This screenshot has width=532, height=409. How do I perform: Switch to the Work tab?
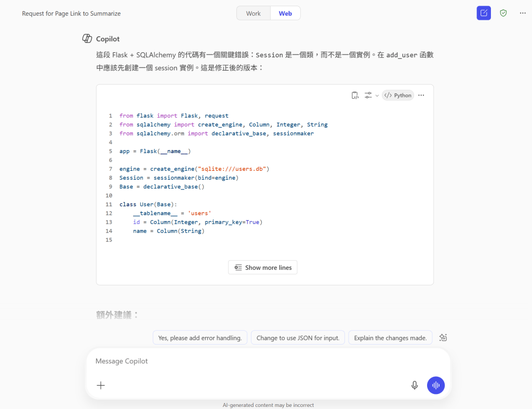point(253,13)
